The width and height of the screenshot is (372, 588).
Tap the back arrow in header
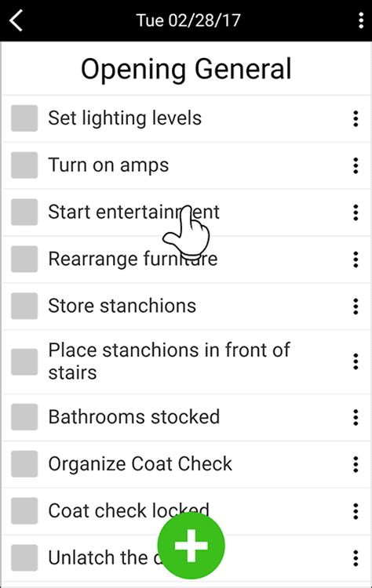[x=16, y=20]
